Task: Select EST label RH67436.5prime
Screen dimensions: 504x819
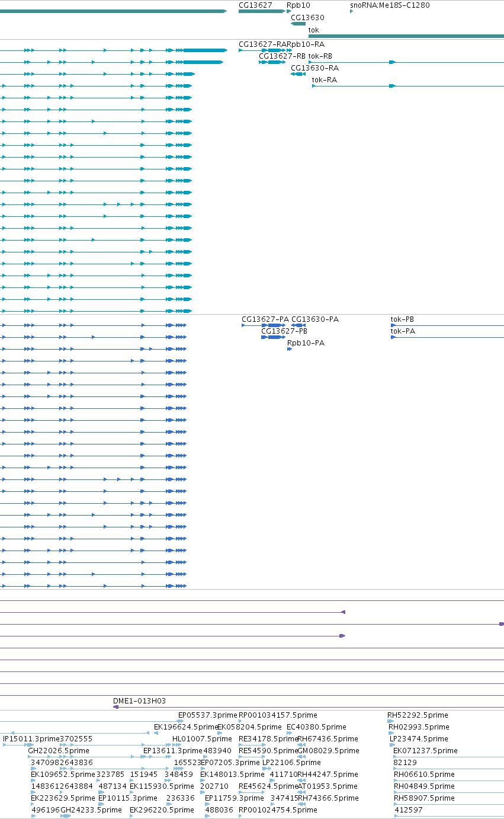Action: pos(328,739)
